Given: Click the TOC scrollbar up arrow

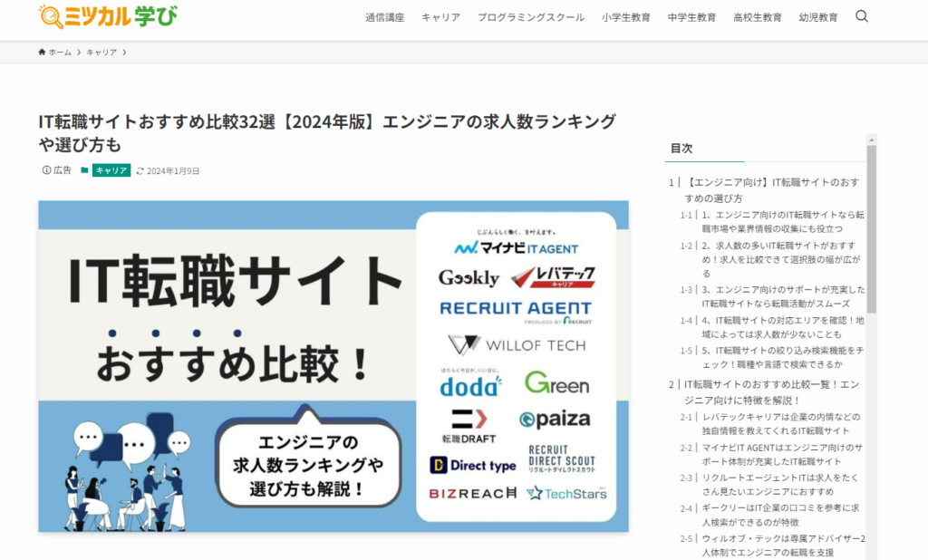Looking at the screenshot, I should click(871, 140).
